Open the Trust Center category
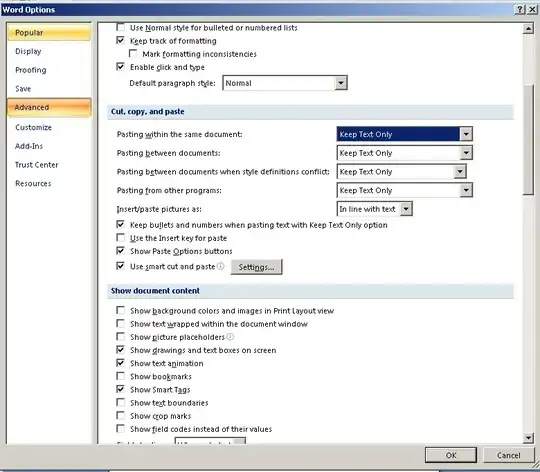 (x=49, y=165)
